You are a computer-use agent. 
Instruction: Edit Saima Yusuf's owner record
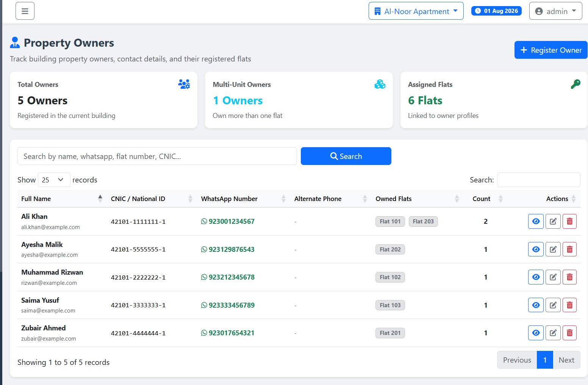[x=553, y=305]
